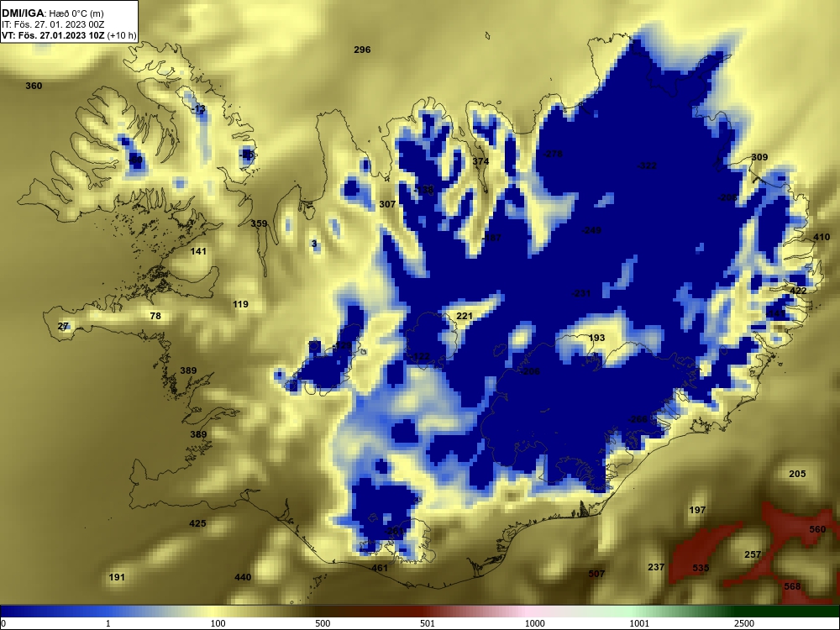Viewport: 840px width, 630px height.
Task: Click the map value 141
Action: tap(198, 251)
